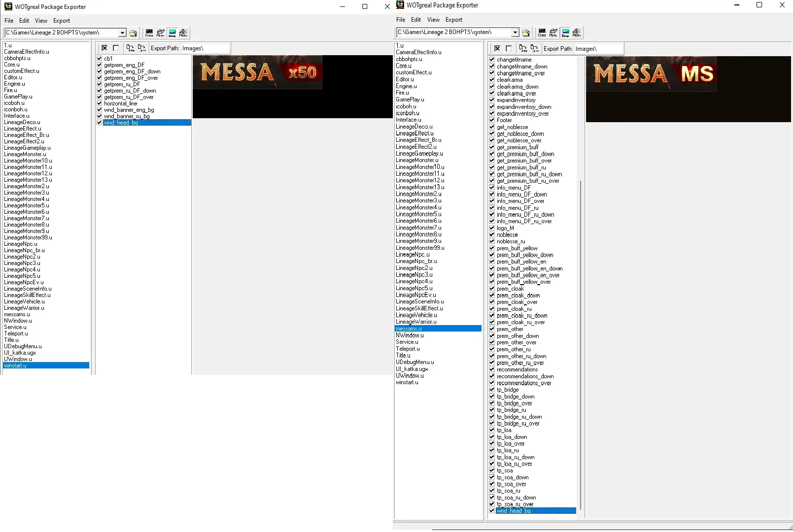Screen dimensions: 793x532
Task: Select wnd_banner_ru_bg texture entry
Action: 127,116
